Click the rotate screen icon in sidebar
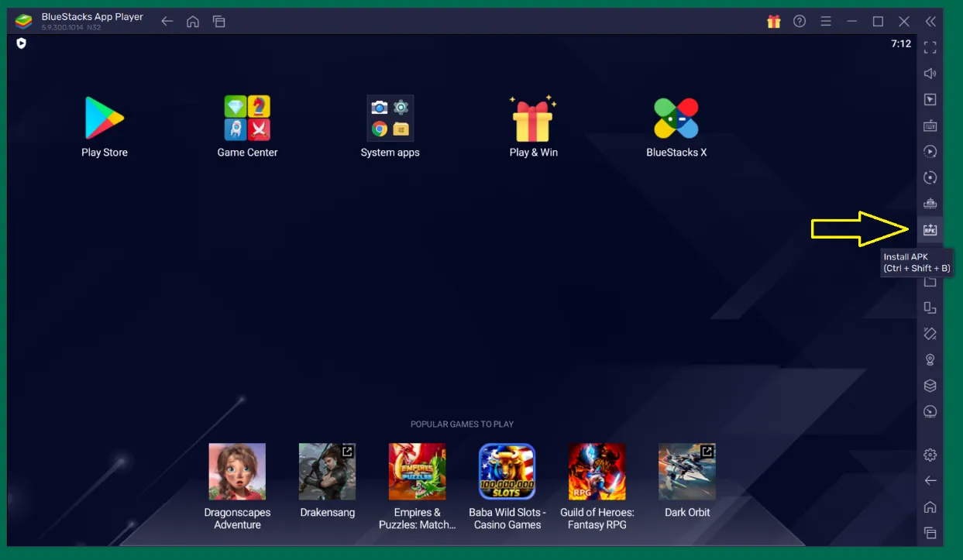This screenshot has width=963, height=560. 930,334
